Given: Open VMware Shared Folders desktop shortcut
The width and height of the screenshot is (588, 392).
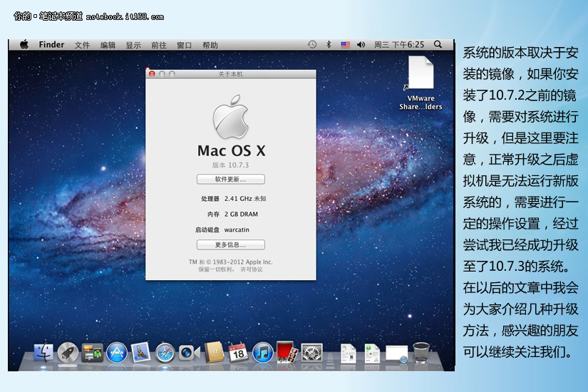Looking at the screenshot, I should coord(421,83).
